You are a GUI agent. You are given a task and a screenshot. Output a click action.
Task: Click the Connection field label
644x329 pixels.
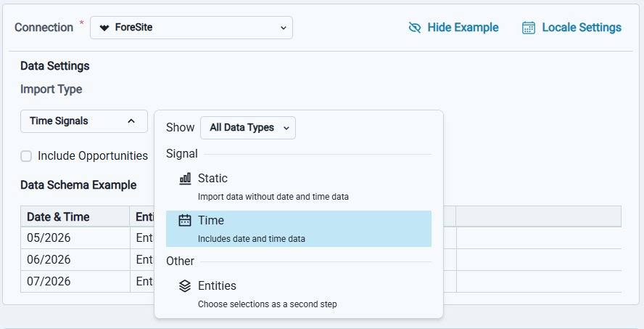tap(44, 28)
